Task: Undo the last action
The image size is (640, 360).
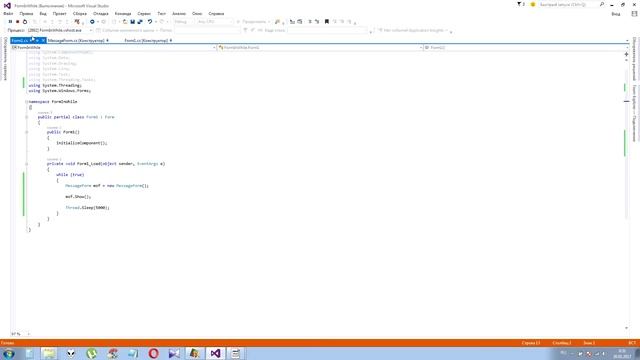Action: point(150,22)
